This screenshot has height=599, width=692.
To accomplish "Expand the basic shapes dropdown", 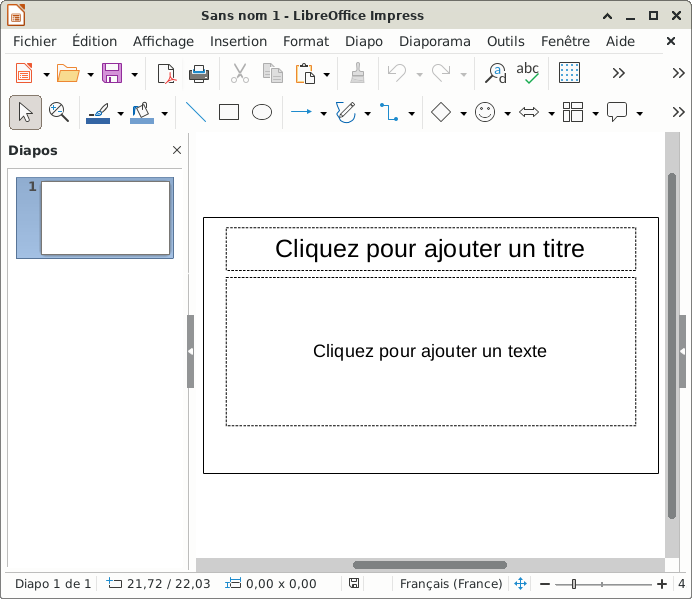I will (463, 114).
